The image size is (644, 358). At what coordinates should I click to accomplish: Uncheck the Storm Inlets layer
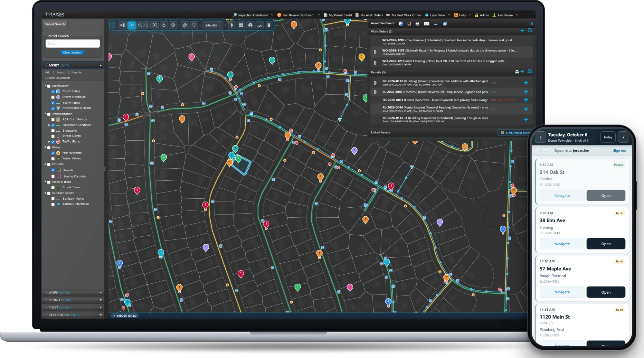53,91
